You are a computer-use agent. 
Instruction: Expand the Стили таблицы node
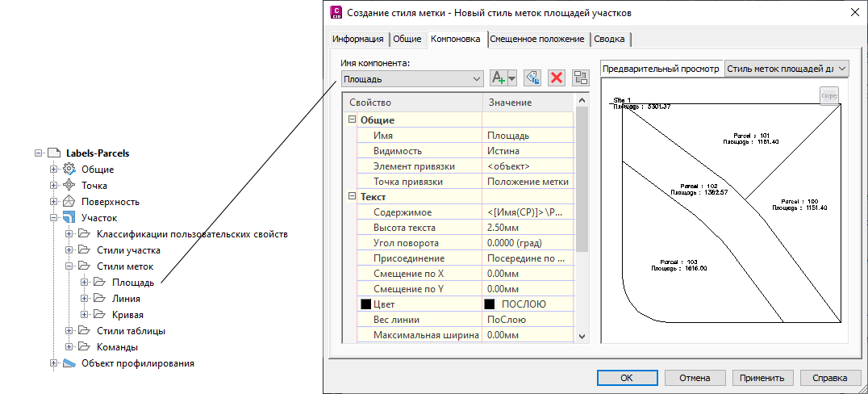coord(69,331)
